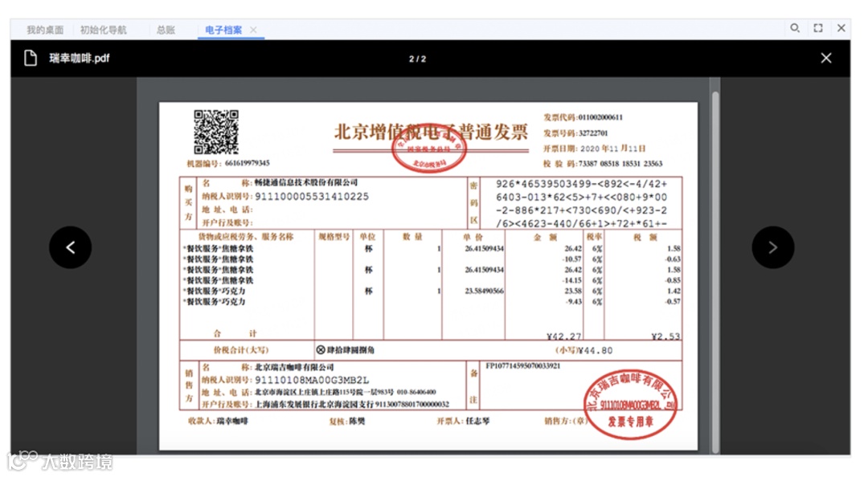This screenshot has width=868, height=477.
Task: Click remark code FP107714595070033921
Action: 522,365
